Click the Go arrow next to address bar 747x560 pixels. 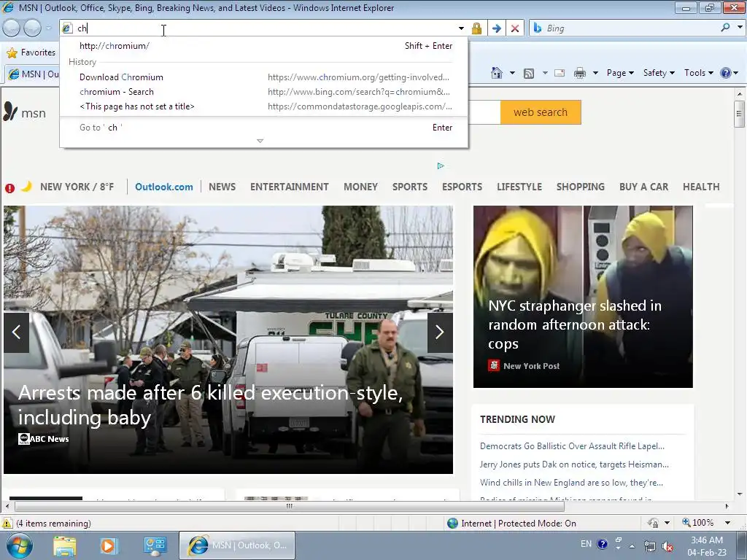click(x=496, y=28)
